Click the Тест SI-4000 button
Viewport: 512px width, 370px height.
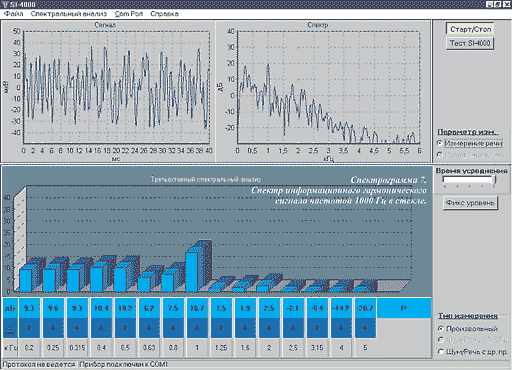pos(470,43)
